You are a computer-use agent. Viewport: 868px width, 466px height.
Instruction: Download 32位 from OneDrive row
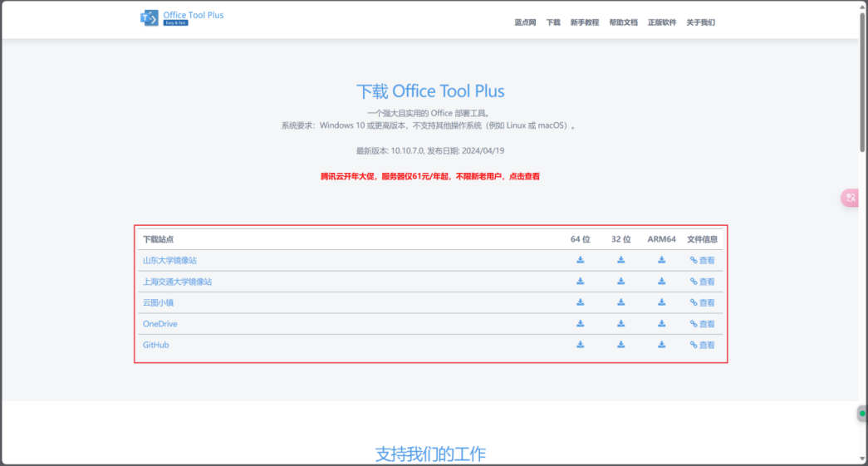point(621,324)
